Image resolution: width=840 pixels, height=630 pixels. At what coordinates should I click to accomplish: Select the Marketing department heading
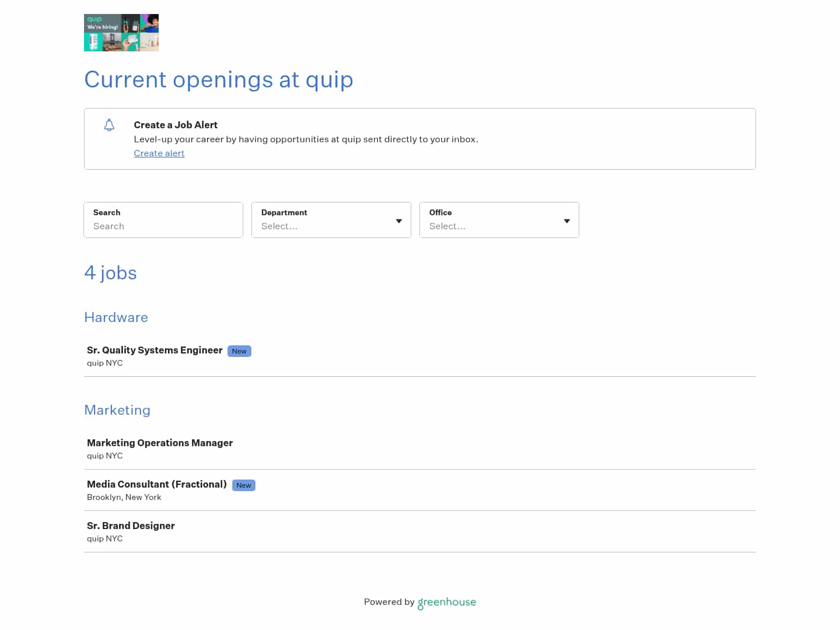point(117,410)
